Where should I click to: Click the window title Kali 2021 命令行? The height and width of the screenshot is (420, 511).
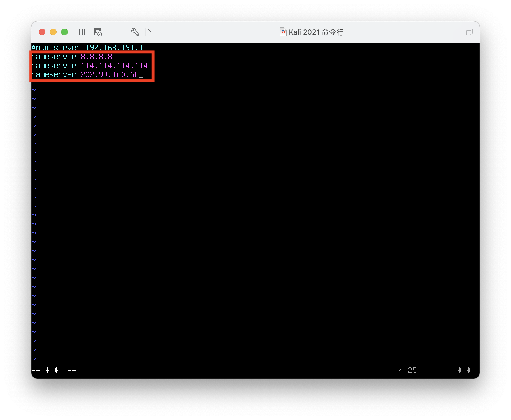coord(316,32)
